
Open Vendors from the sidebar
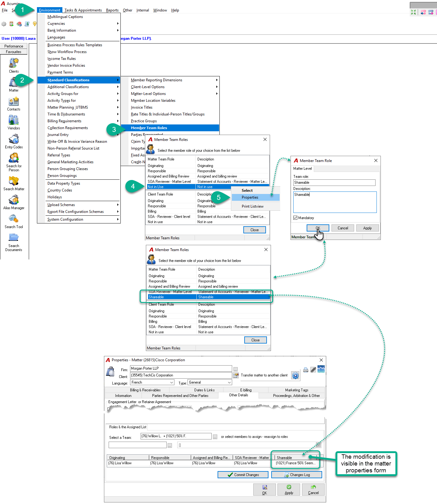click(x=14, y=123)
